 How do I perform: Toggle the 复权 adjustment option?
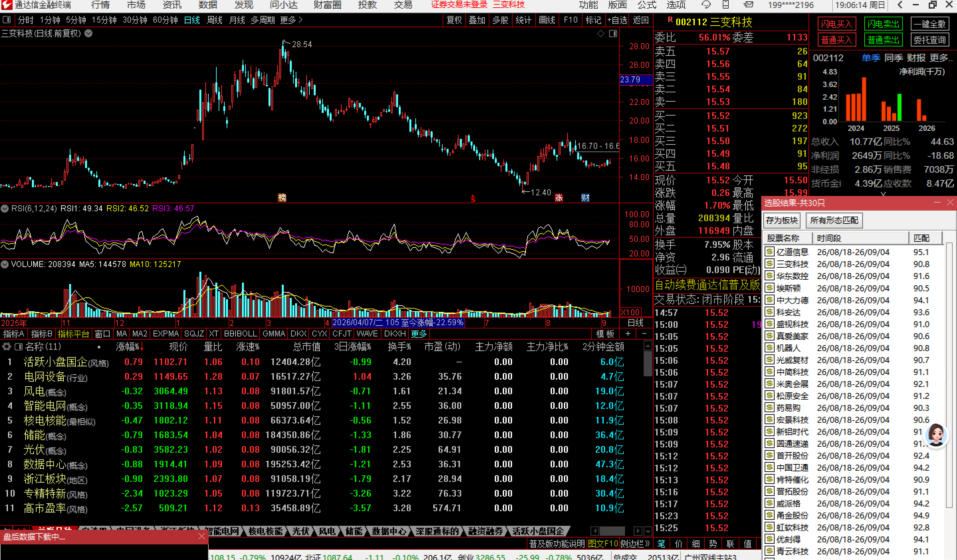coord(454,20)
